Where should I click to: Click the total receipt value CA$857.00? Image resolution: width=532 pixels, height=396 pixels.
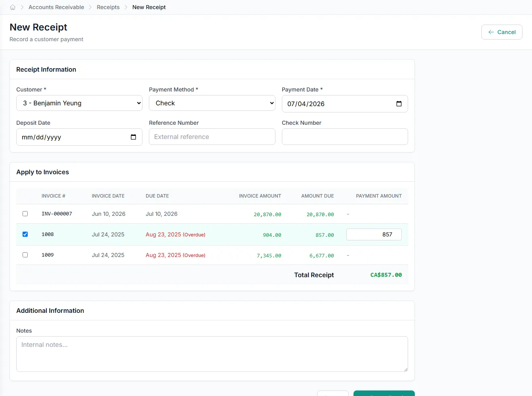(x=386, y=275)
